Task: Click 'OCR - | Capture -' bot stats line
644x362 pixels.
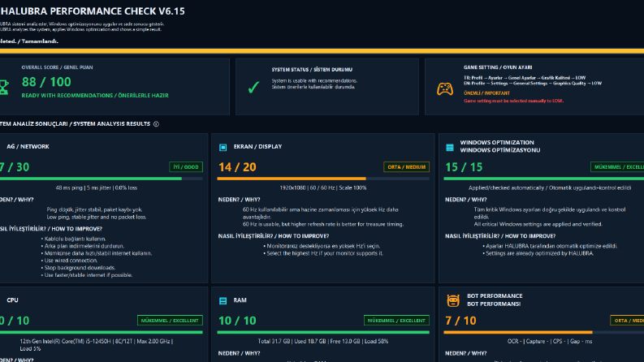Action: tap(550, 342)
